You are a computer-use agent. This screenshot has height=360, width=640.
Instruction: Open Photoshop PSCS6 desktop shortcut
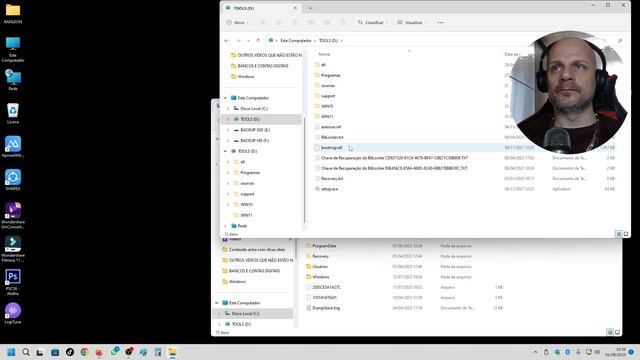tap(13, 282)
